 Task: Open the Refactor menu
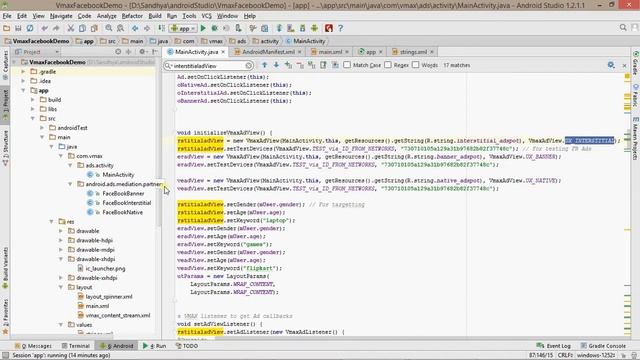coord(132,16)
